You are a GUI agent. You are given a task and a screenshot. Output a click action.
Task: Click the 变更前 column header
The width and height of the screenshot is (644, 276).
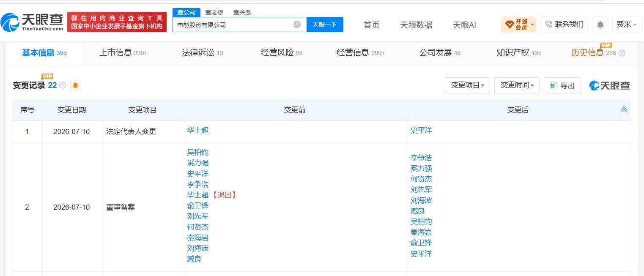click(294, 110)
